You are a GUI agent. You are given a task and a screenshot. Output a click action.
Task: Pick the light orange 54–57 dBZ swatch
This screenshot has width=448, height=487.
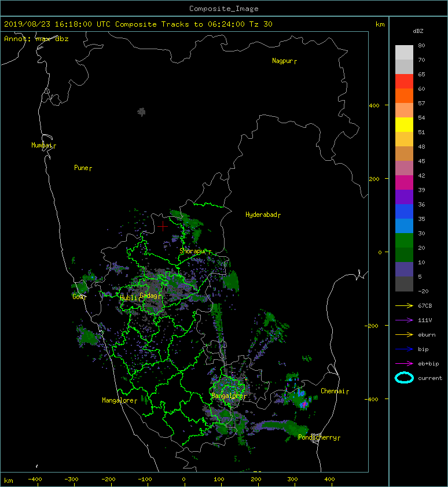pos(404,110)
